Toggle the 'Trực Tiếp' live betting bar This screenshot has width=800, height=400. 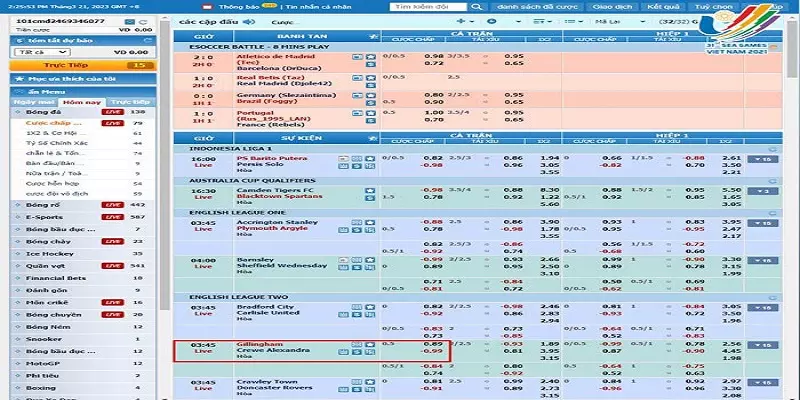tap(80, 65)
